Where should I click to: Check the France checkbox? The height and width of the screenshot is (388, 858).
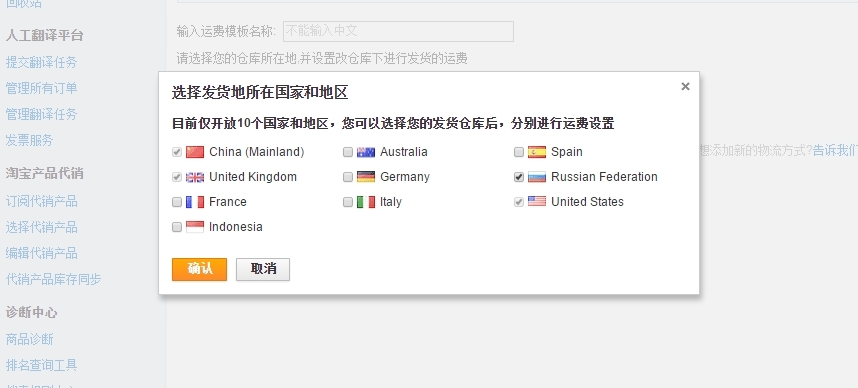[177, 202]
